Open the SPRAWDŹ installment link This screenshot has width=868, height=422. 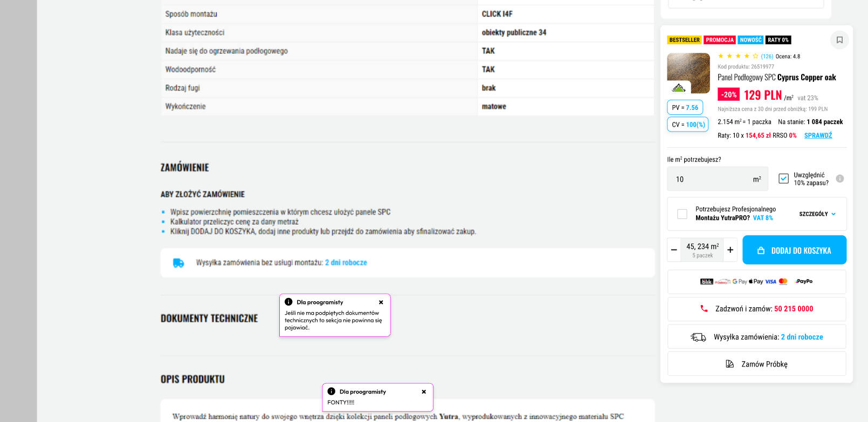pos(818,136)
